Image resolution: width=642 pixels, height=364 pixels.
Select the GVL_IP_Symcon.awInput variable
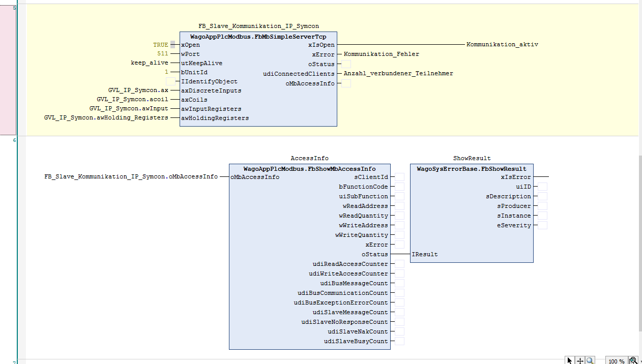(x=129, y=109)
